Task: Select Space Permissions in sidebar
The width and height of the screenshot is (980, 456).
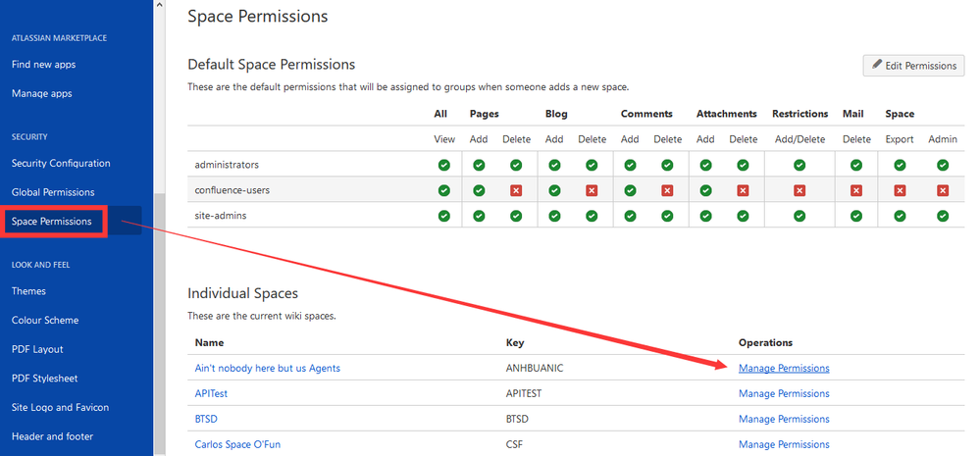Action: pos(51,221)
